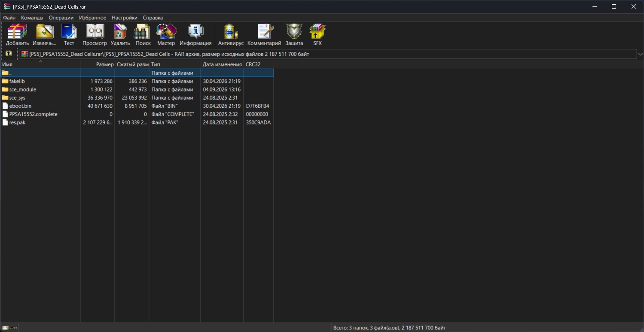Sort by the Дата изменения column header
This screenshot has height=332, width=644.
tap(222, 64)
